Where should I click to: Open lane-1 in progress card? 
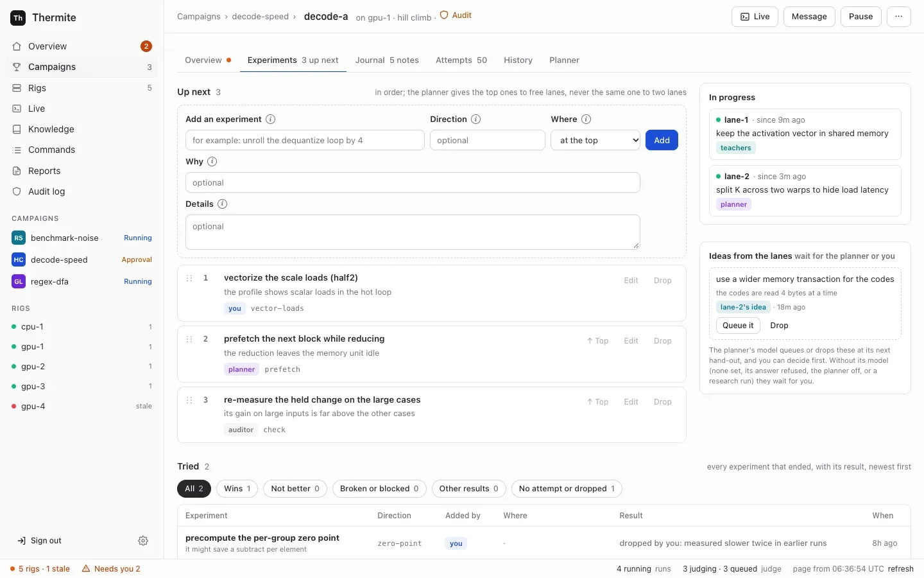[x=805, y=134]
